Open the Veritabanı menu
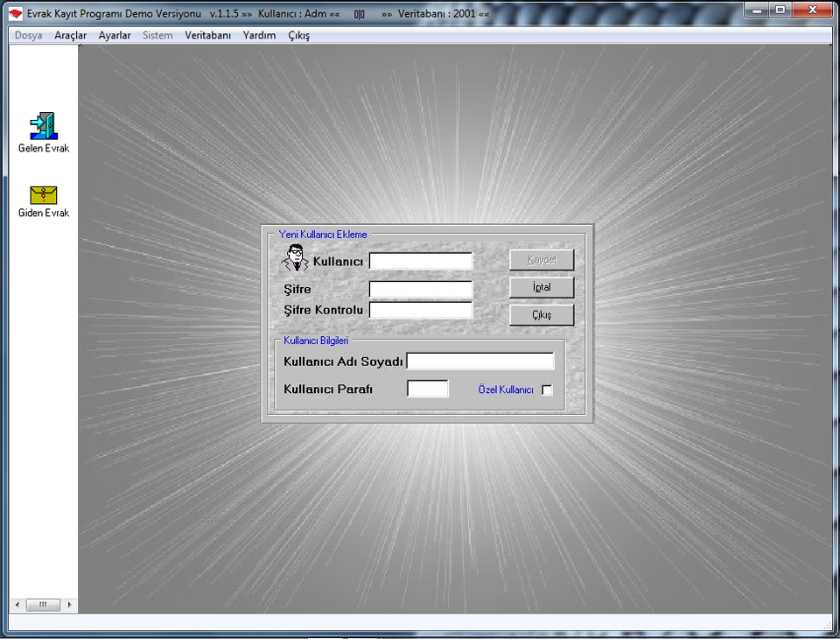The width and height of the screenshot is (840, 639). click(x=208, y=35)
